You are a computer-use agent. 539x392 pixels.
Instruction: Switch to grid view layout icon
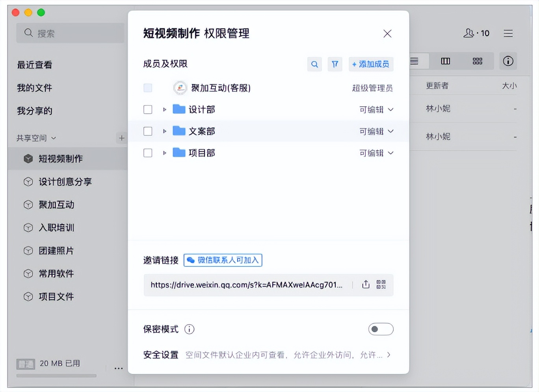pos(478,61)
